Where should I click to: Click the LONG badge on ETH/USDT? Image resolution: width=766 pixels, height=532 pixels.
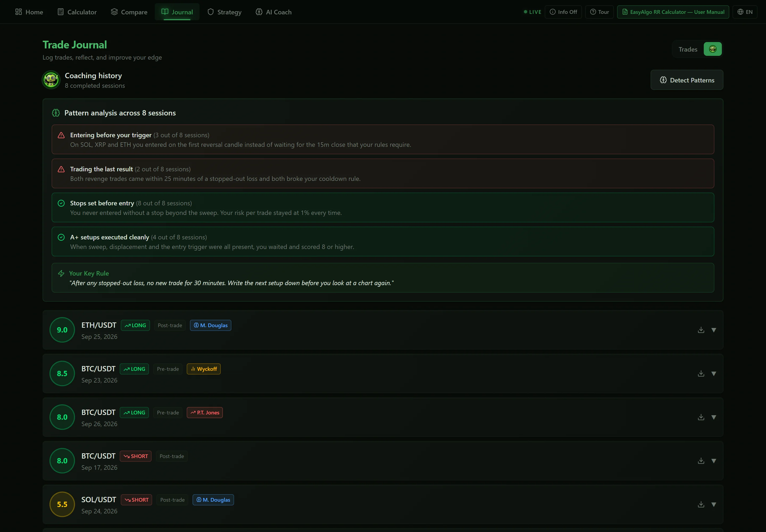point(135,325)
